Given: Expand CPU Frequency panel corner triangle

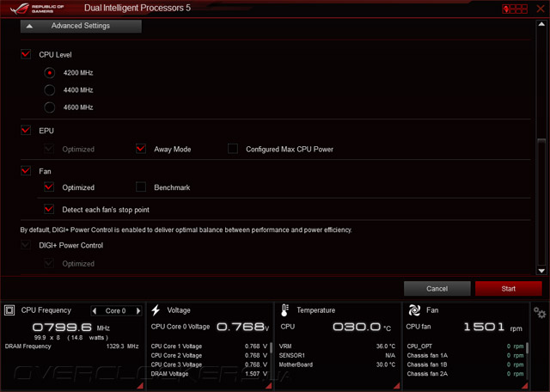Looking at the screenshot, I should (140, 386).
